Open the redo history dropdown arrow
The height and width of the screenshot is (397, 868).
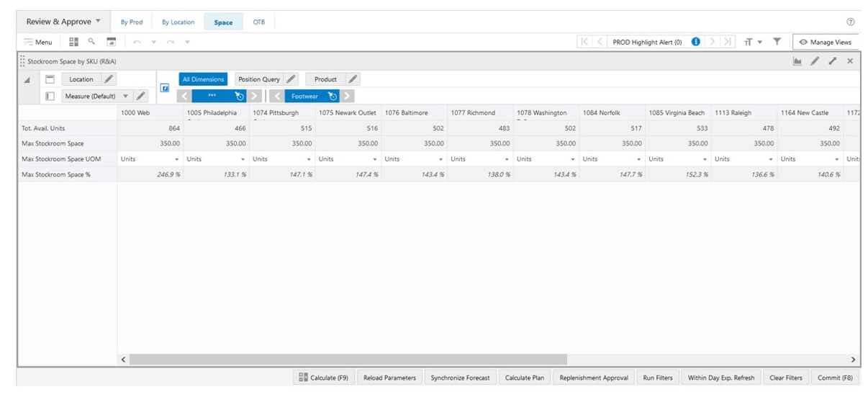(x=187, y=43)
